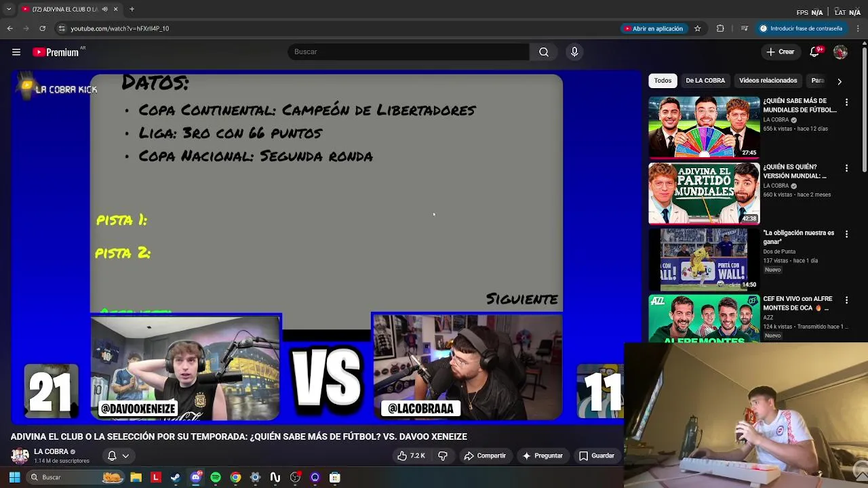
Task: Open CEF EN VIVO con Alfre Montes thumbnail
Action: [x=704, y=319]
